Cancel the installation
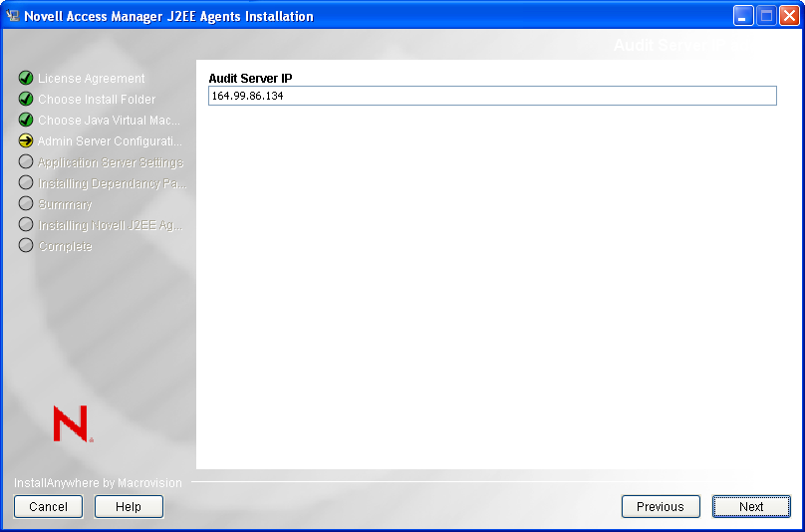The height and width of the screenshot is (532, 805). pos(48,506)
